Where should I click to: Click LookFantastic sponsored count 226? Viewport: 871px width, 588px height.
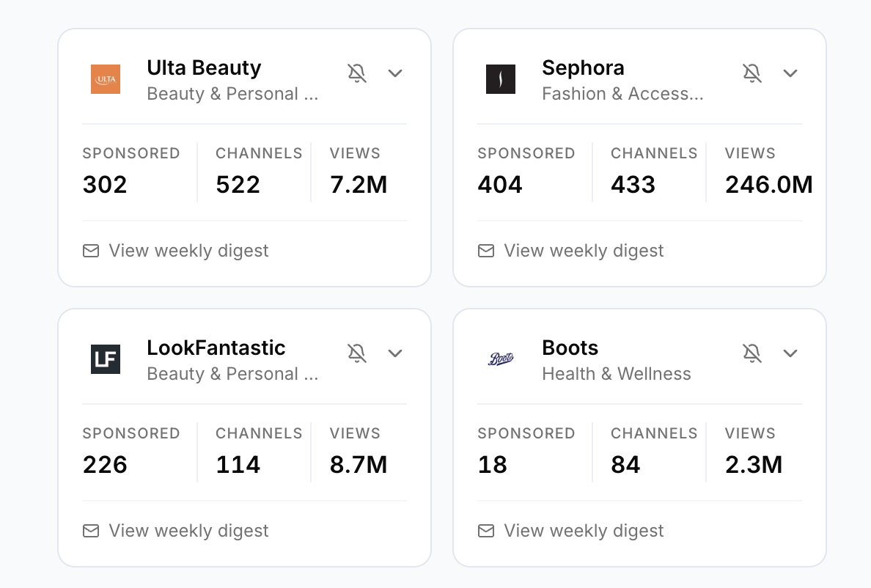click(105, 464)
